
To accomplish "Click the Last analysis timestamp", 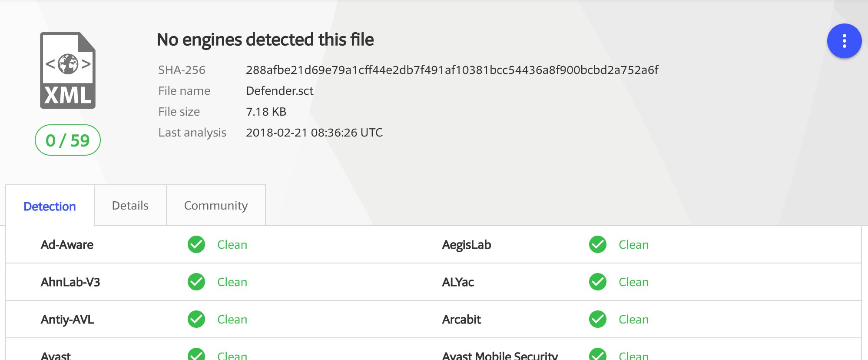I will [x=314, y=133].
